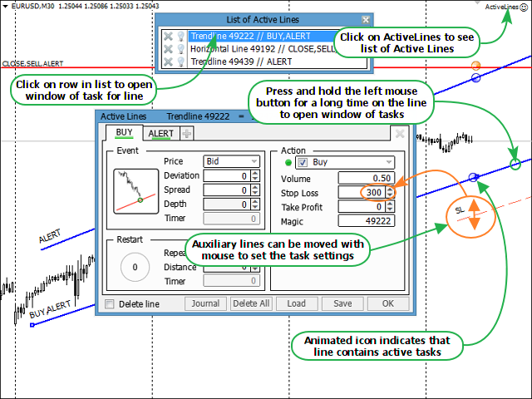This screenshot has height=399, width=532.
Task: Click the Magic 49222 field
Action: point(367,221)
